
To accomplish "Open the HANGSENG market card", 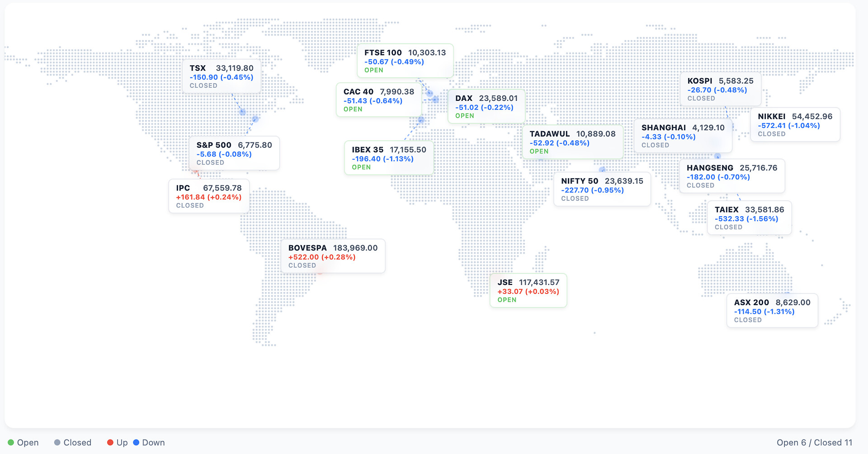I will point(732,176).
